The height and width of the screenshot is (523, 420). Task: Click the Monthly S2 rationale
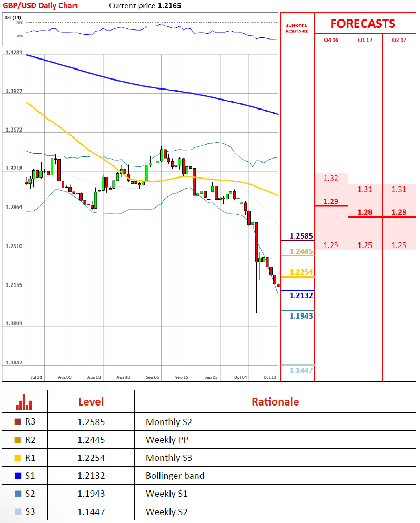169,422
